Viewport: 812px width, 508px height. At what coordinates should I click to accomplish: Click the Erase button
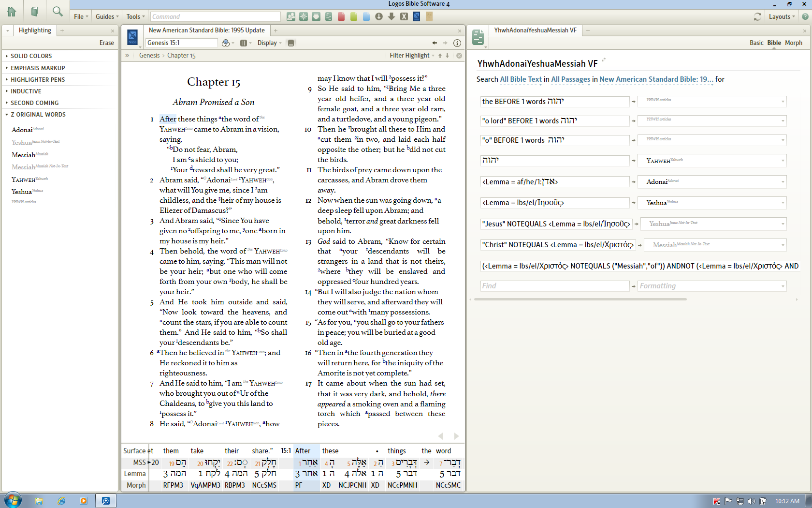106,43
